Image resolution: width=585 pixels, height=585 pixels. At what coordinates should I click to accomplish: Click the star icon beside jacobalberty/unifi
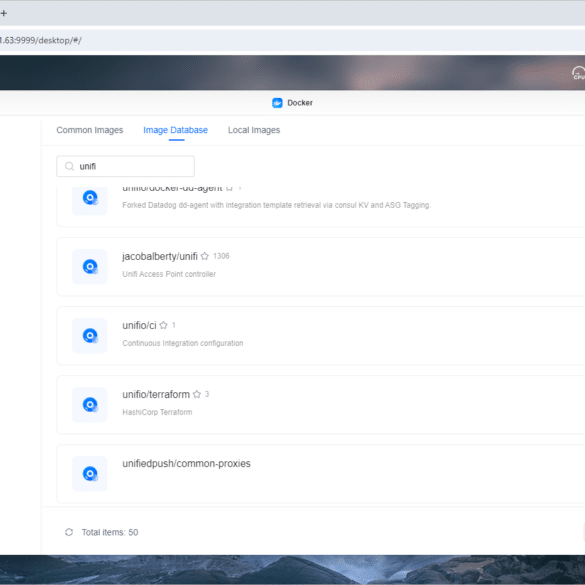pyautogui.click(x=204, y=256)
